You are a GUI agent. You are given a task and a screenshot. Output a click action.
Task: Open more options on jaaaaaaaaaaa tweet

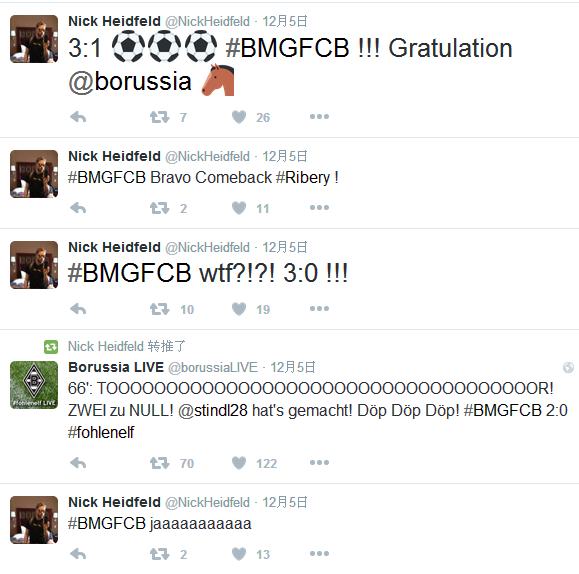(x=319, y=553)
